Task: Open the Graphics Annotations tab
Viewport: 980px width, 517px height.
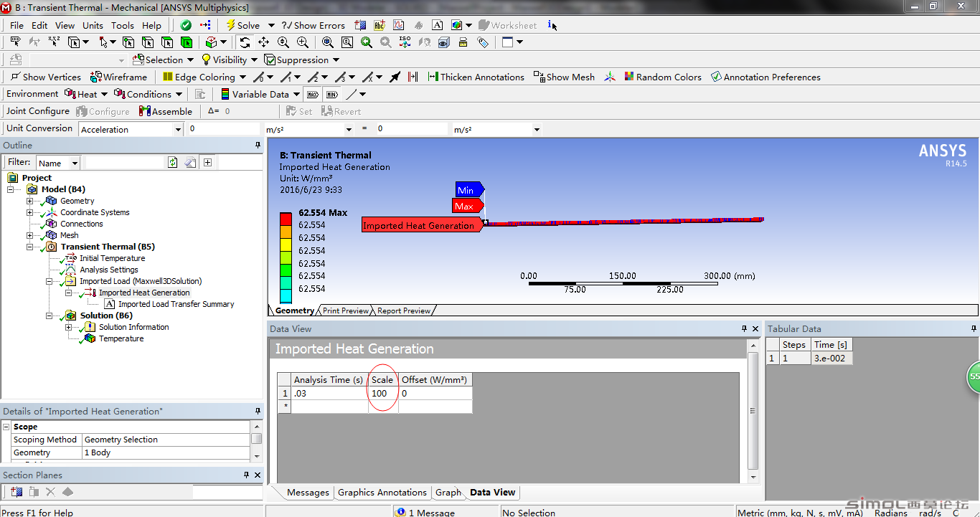Action: pyautogui.click(x=382, y=493)
